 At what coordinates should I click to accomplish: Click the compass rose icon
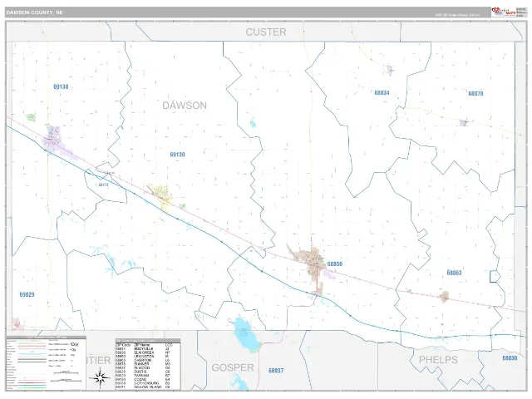[x=100, y=377]
